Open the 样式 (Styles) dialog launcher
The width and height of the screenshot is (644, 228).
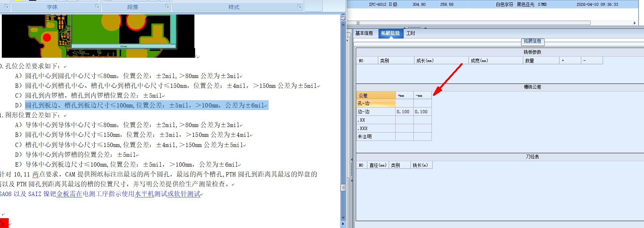click(299, 6)
